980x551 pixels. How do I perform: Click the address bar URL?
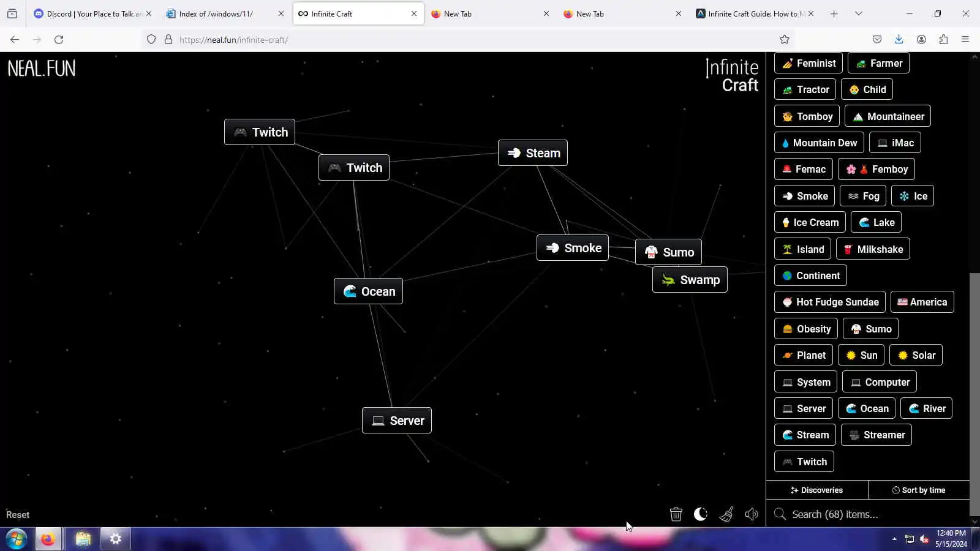pyautogui.click(x=233, y=40)
